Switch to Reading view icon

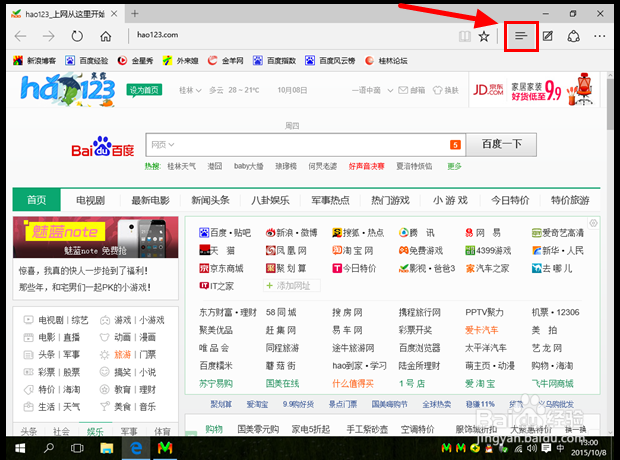point(465,36)
